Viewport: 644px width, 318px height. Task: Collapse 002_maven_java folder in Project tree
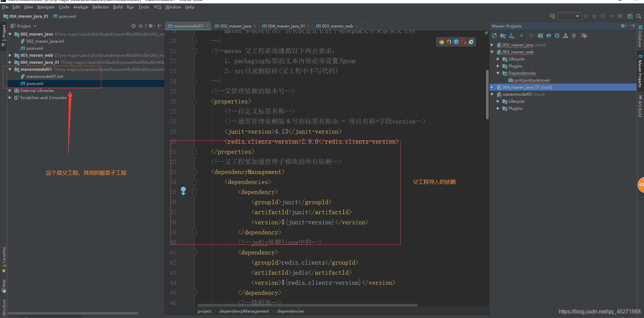[10, 34]
